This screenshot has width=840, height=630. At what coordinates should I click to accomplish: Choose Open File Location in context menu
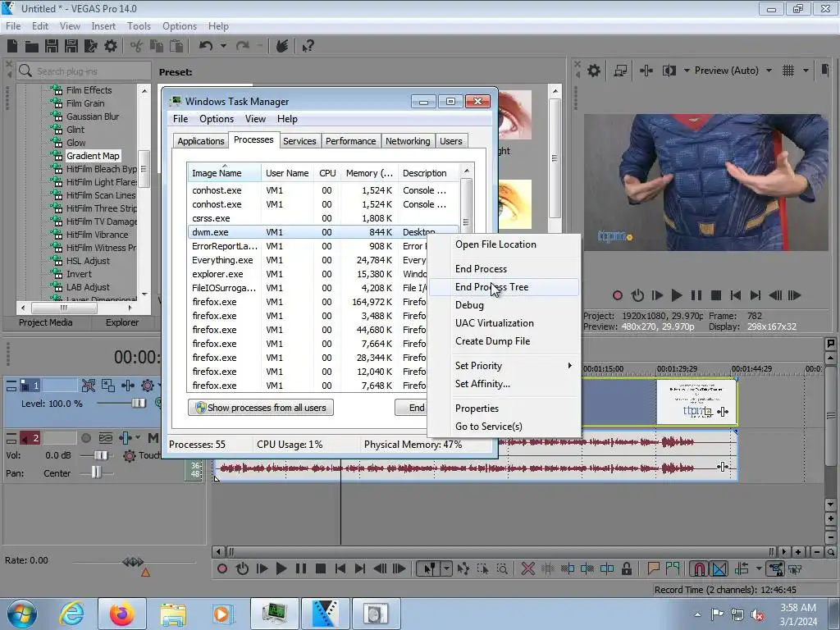[504, 244]
